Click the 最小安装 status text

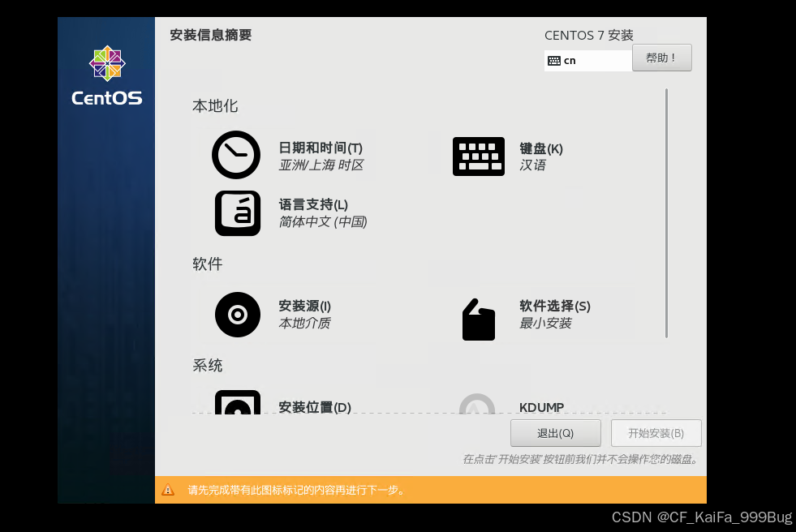tap(545, 324)
